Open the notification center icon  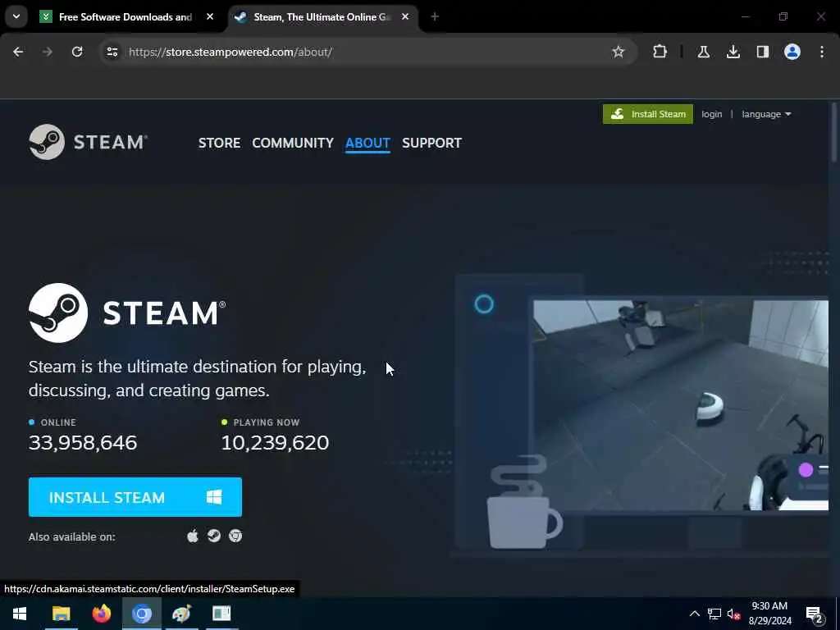click(x=815, y=614)
